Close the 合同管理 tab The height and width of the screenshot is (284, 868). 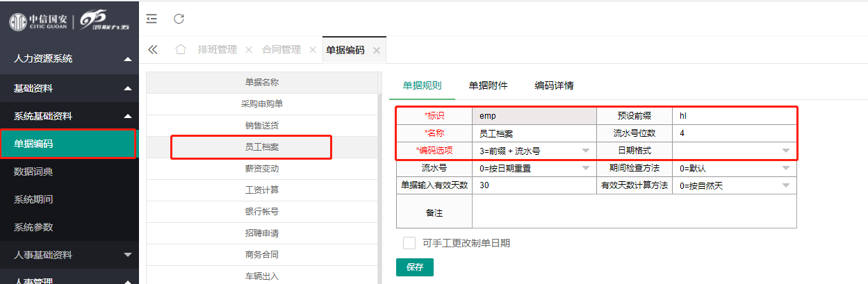pos(313,50)
